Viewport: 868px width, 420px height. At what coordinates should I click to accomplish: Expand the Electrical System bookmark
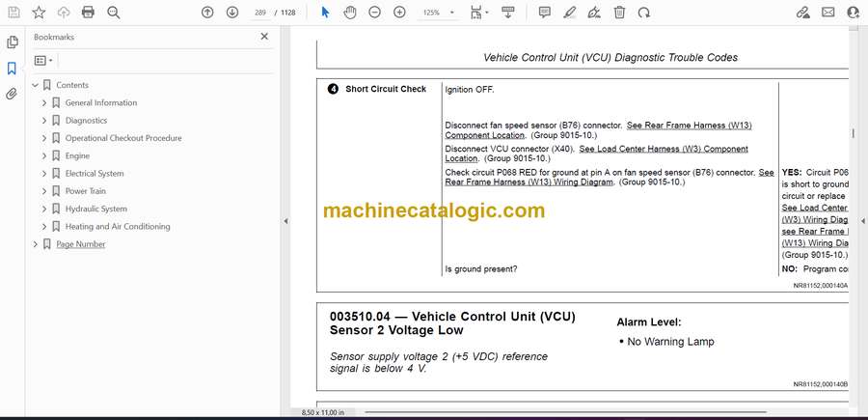(44, 174)
